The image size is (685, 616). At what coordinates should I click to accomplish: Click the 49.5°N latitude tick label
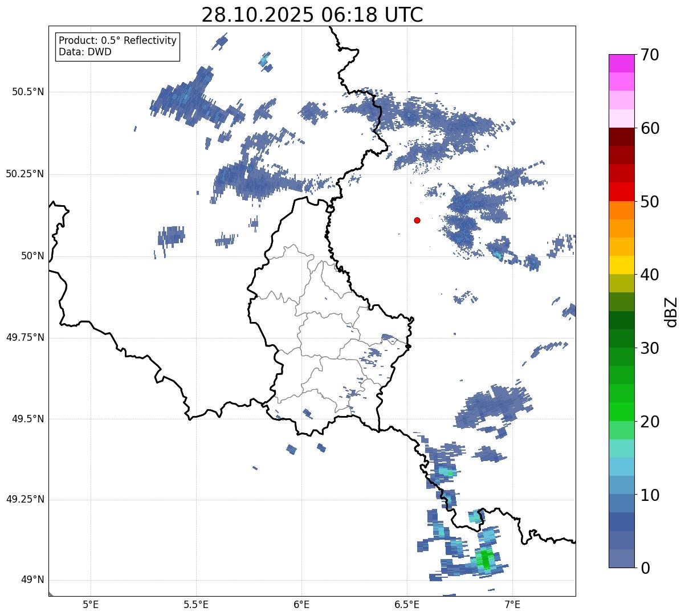[x=28, y=419]
